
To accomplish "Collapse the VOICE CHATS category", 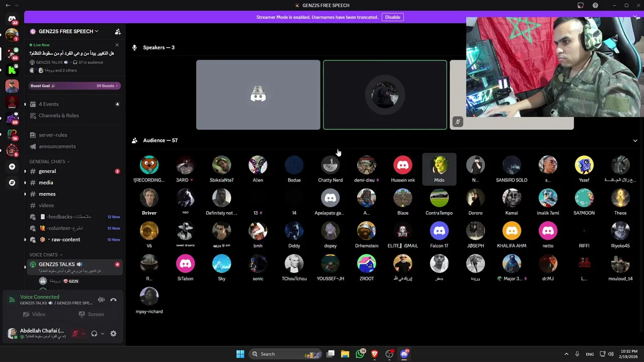I will click(46, 255).
